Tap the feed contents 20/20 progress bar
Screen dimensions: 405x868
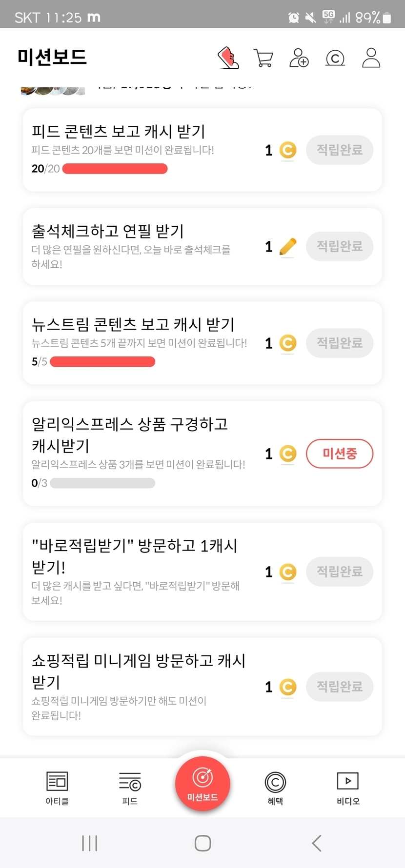[115, 169]
